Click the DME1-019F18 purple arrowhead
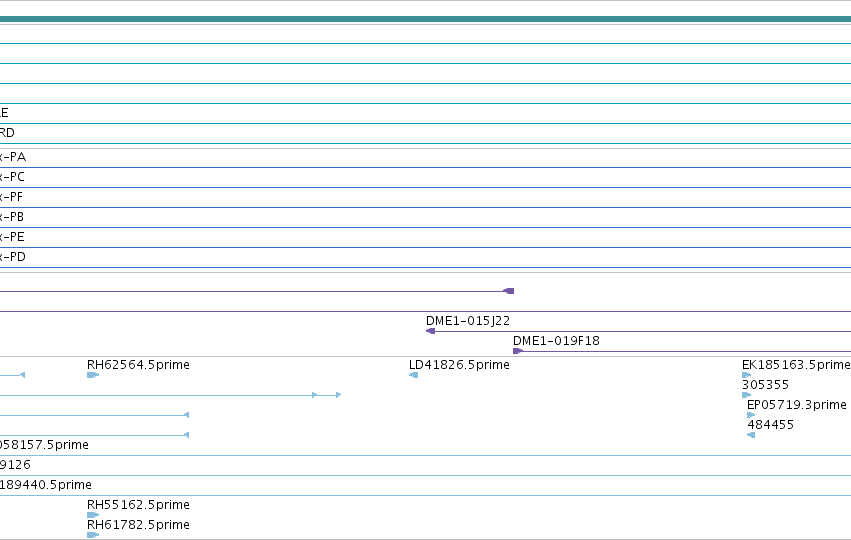The width and height of the screenshot is (851, 540). coord(518,351)
